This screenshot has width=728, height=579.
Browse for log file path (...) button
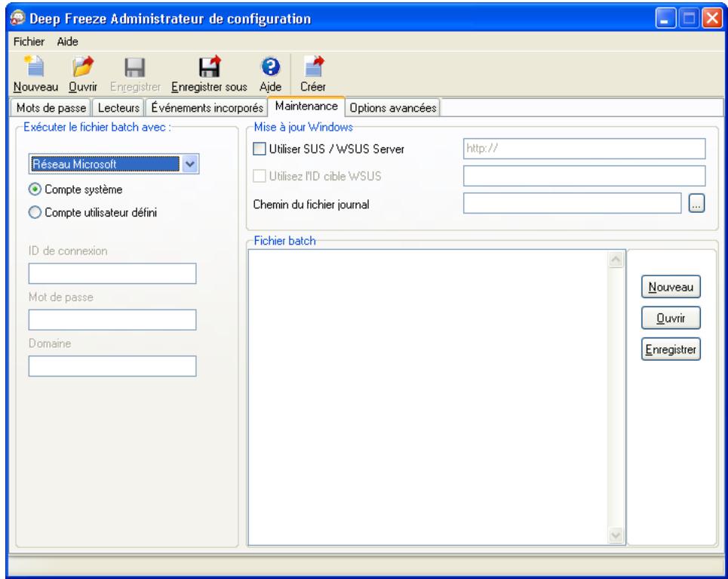coord(696,204)
